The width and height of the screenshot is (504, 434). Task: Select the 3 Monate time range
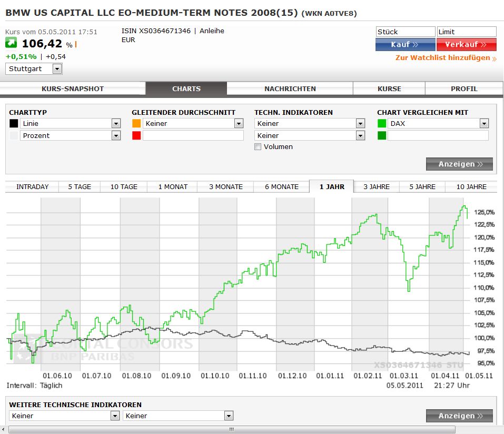click(225, 187)
